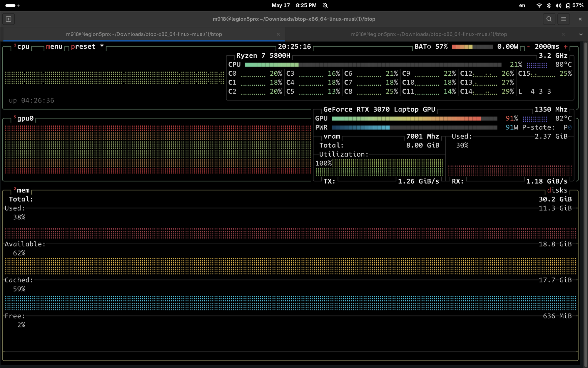Click the C8 core 25% entry
Image resolution: width=588 pixels, height=368 pixels.
[x=371, y=92]
